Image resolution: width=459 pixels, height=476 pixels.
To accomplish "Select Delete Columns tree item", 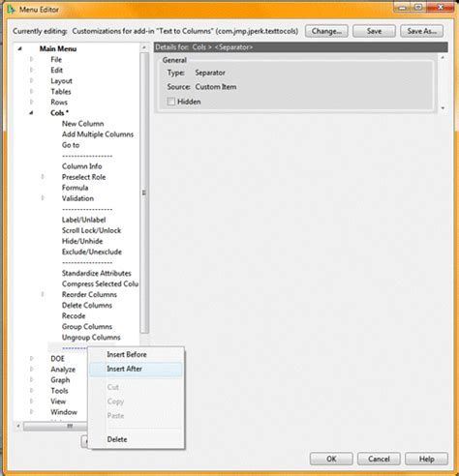I will (87, 305).
